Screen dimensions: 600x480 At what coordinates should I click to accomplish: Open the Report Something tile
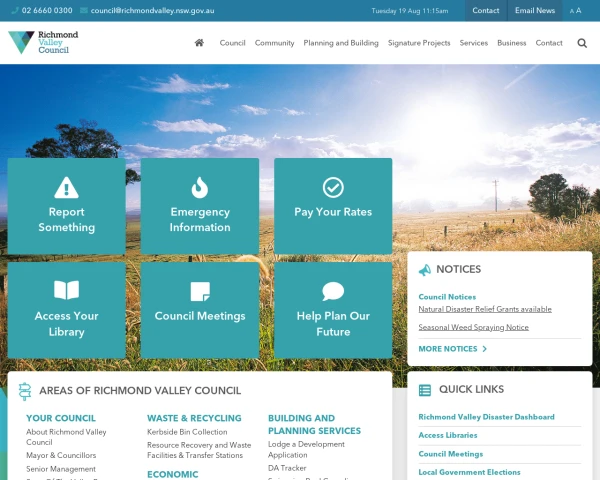click(x=67, y=206)
